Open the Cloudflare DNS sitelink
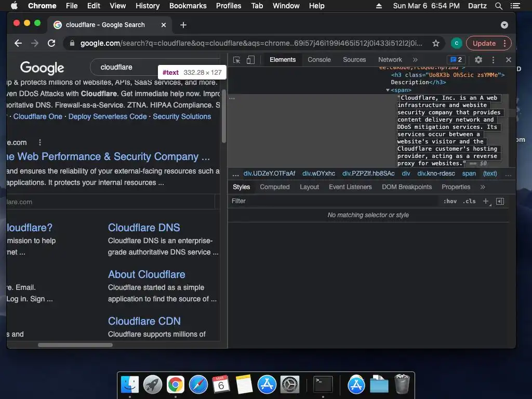Image resolution: width=532 pixels, height=399 pixels. coord(144,228)
